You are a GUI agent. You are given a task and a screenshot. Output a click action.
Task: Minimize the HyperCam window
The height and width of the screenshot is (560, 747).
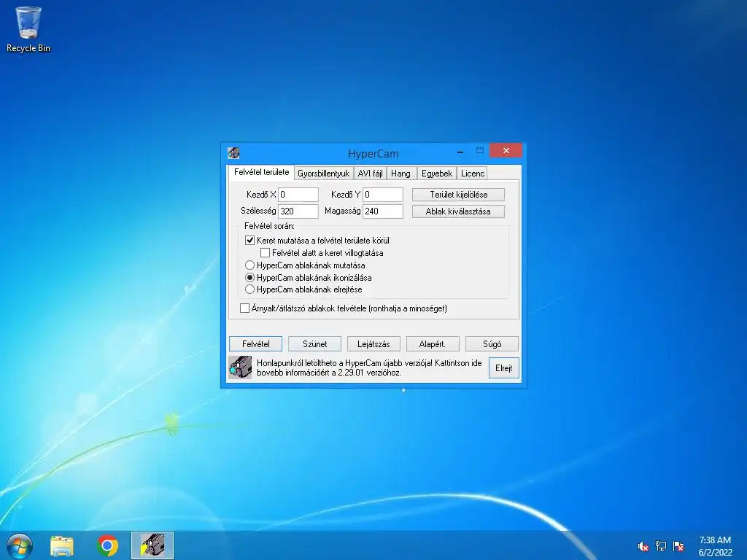point(460,152)
